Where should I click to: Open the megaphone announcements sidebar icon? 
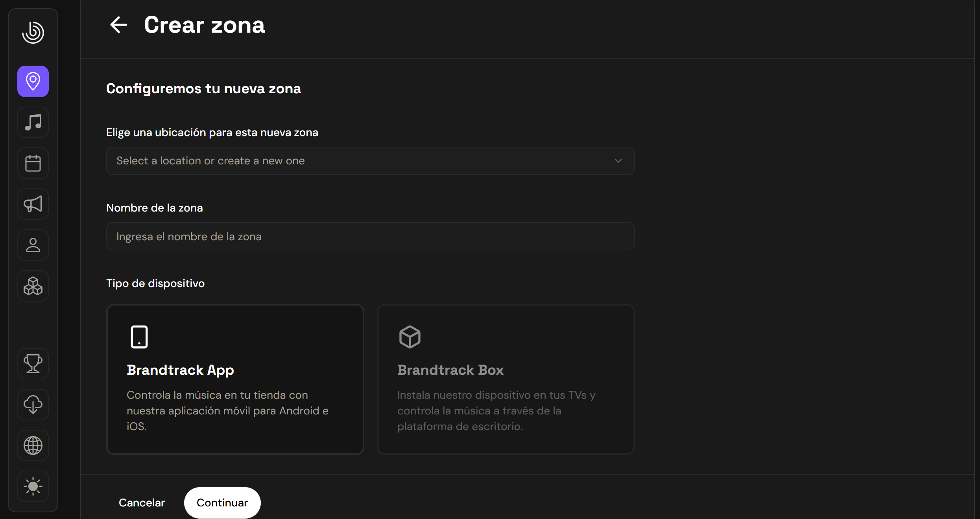(33, 204)
